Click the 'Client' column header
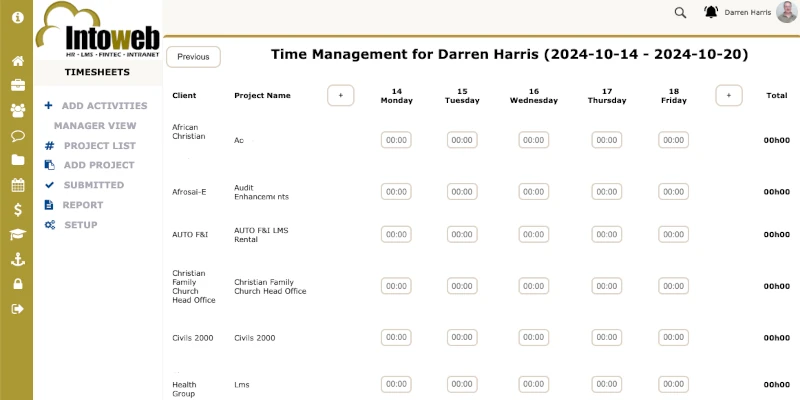 [x=184, y=95]
